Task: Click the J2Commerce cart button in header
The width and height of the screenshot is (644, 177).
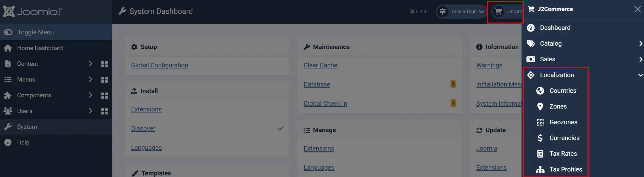Action: [x=506, y=12]
